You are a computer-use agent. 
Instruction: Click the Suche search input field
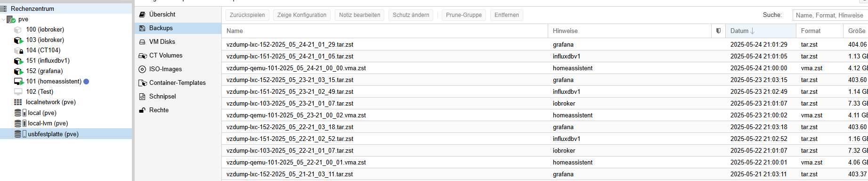830,15
